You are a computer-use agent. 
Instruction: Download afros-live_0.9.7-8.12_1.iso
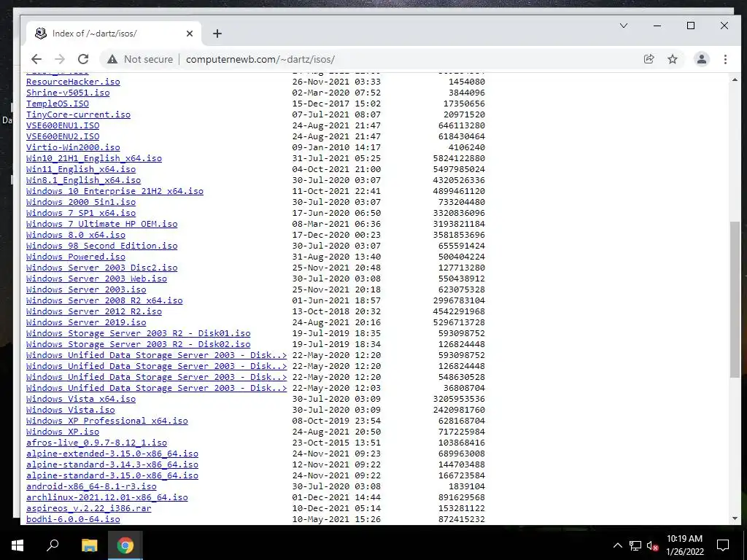click(96, 443)
